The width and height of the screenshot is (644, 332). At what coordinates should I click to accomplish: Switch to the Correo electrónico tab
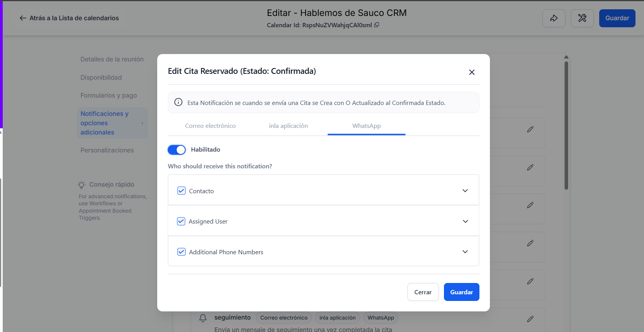(210, 126)
